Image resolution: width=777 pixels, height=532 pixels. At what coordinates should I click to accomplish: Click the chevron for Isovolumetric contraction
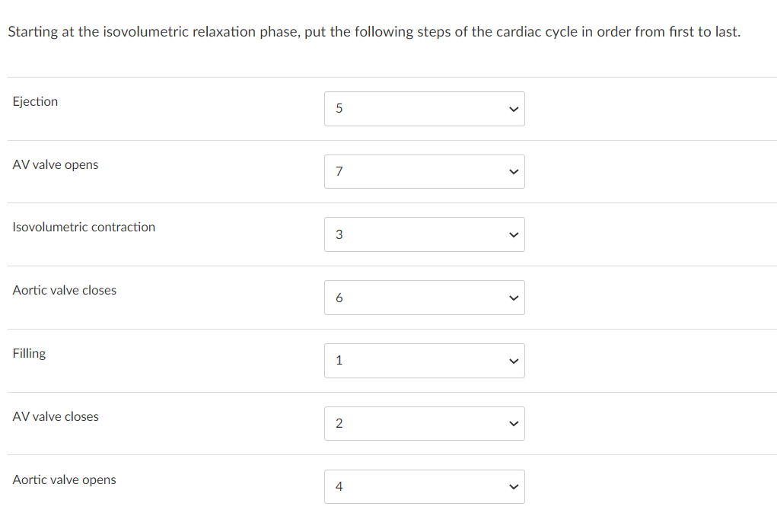pos(514,234)
